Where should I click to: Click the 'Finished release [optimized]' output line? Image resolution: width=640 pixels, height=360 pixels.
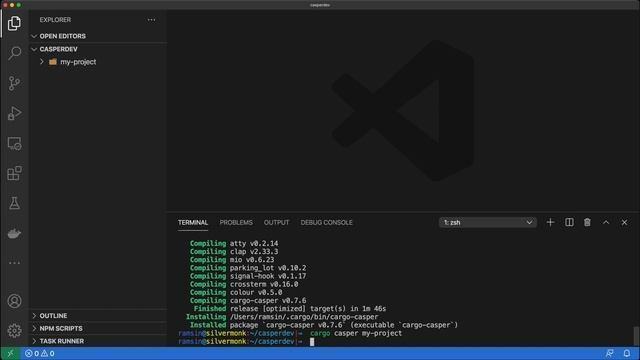(290, 309)
